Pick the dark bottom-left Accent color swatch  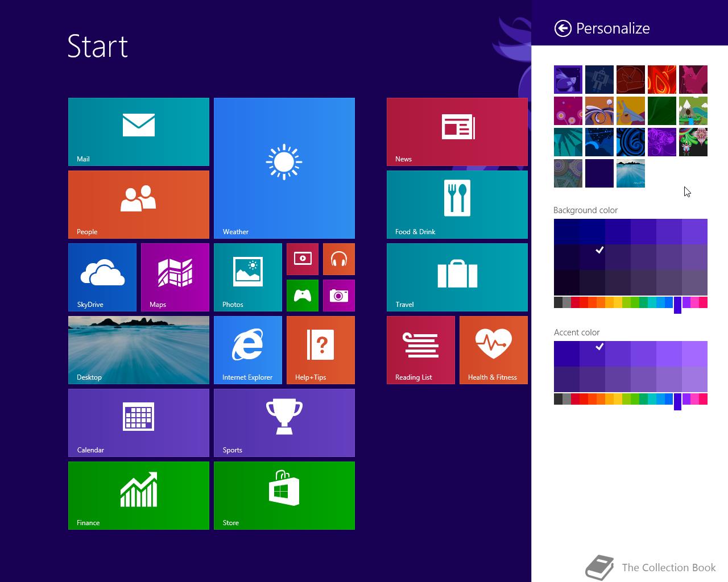pos(566,379)
